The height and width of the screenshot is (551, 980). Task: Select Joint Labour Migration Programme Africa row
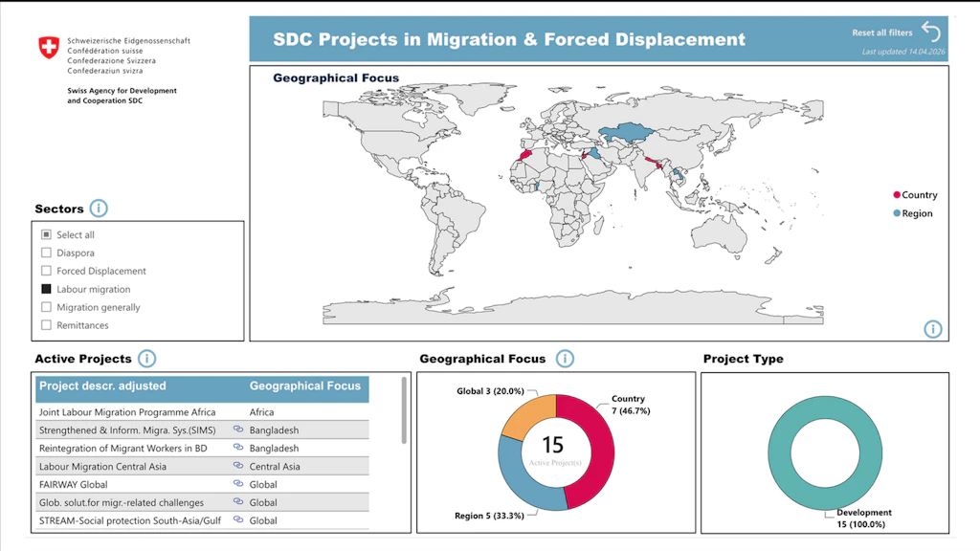point(203,411)
